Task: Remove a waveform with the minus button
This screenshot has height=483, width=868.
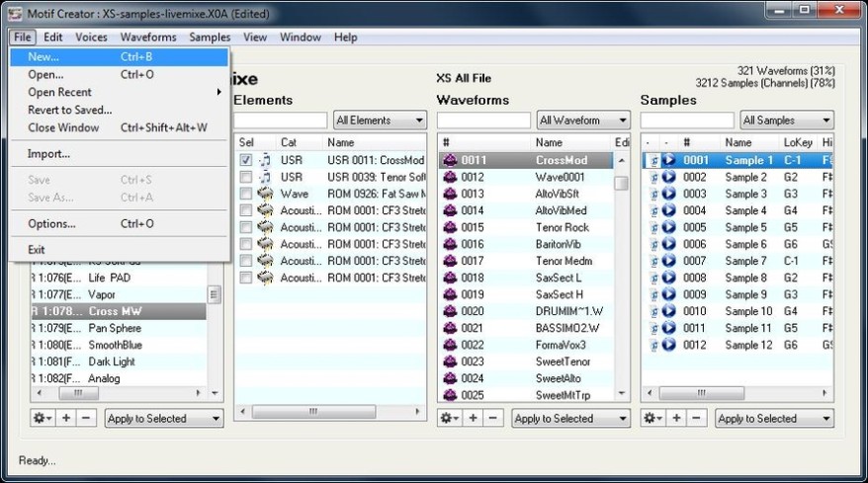Action: pos(492,418)
